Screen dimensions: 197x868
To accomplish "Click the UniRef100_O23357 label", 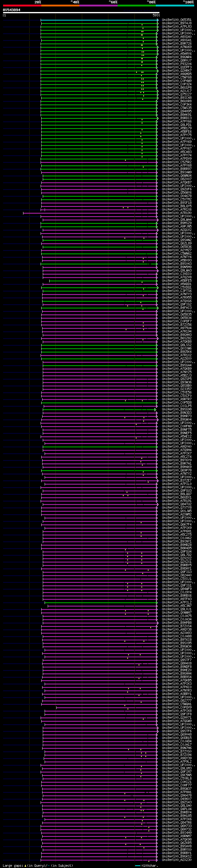I will (x=176, y=389).
